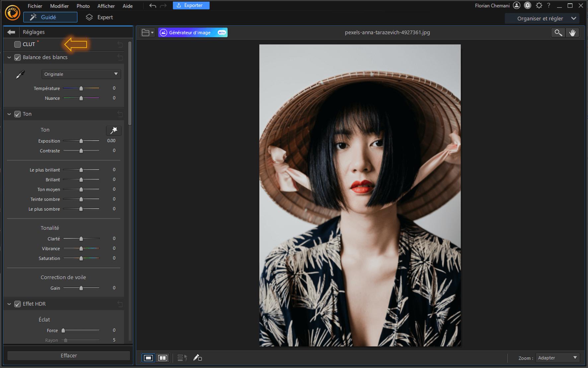Enable the CLUT checkbox
This screenshot has width=588, height=368.
[x=18, y=44]
